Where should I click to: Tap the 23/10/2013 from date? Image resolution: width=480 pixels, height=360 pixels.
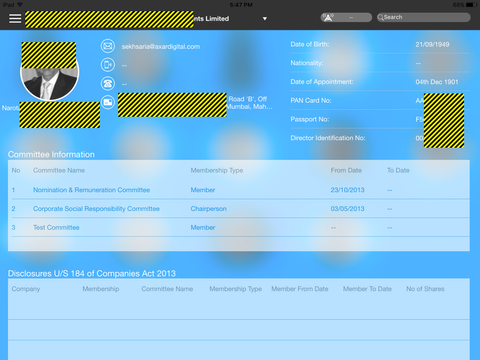(x=347, y=190)
